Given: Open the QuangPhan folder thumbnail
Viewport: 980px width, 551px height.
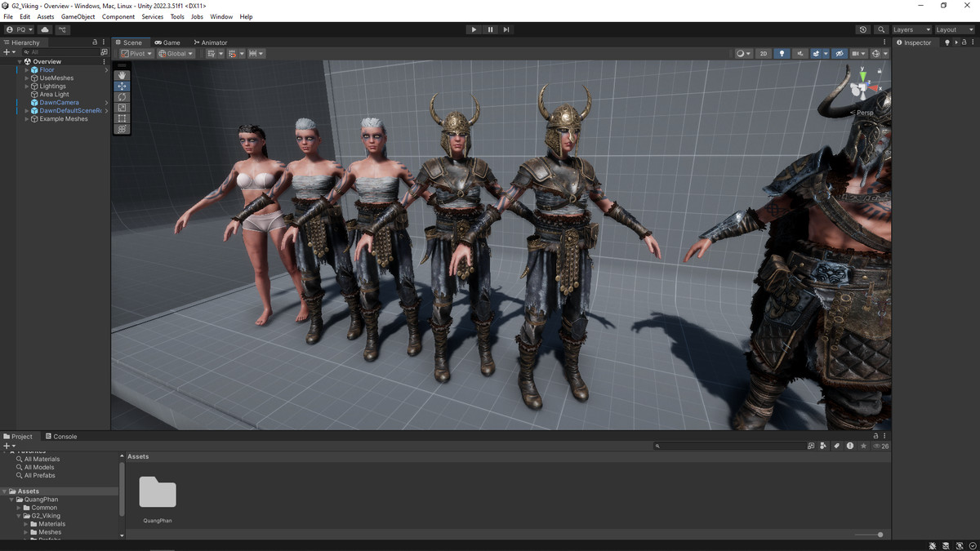Looking at the screenshot, I should tap(158, 493).
